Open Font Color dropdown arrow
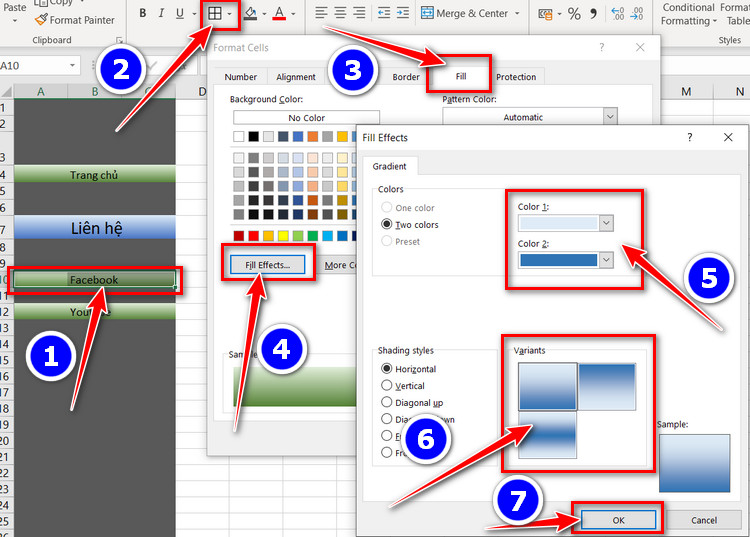 (x=293, y=14)
